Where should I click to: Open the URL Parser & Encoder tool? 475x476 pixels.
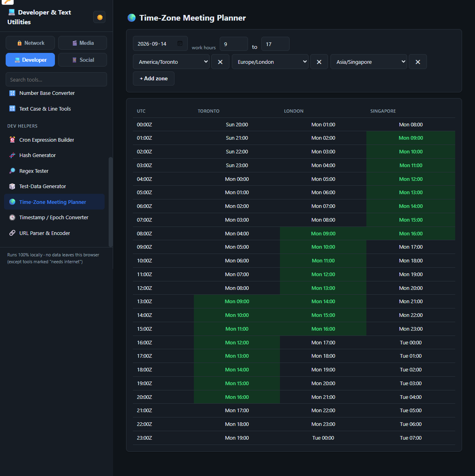point(55,233)
